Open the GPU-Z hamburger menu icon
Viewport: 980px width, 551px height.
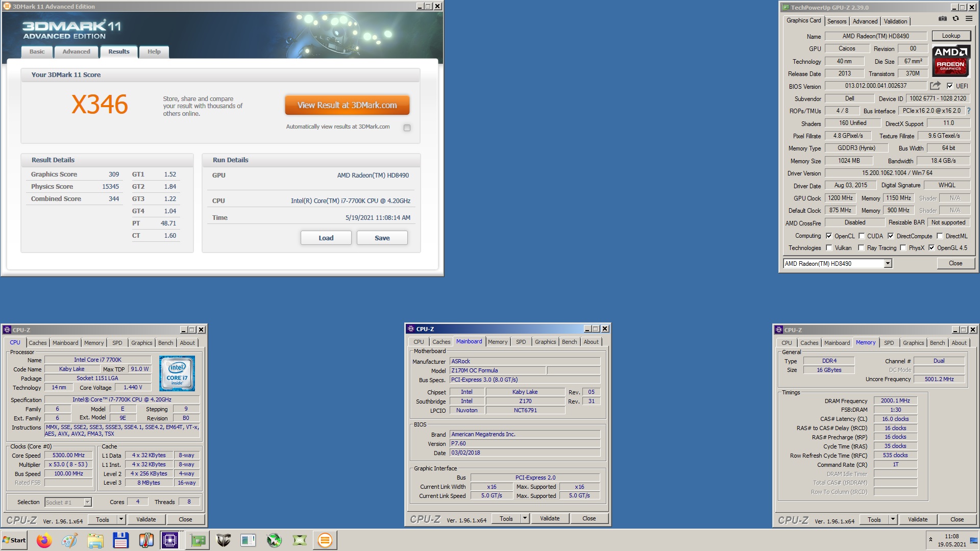tap(969, 19)
